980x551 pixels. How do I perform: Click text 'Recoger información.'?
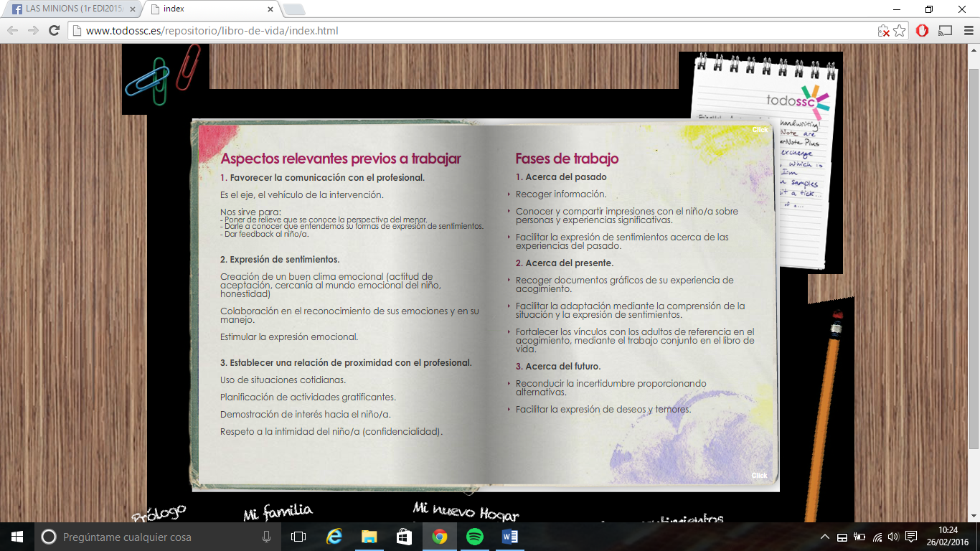tap(561, 194)
